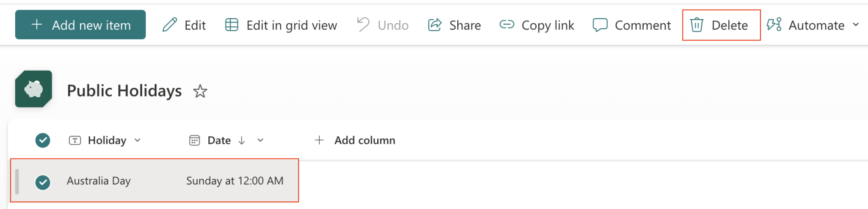
Task: Open Edit in grid view
Action: [x=281, y=25]
